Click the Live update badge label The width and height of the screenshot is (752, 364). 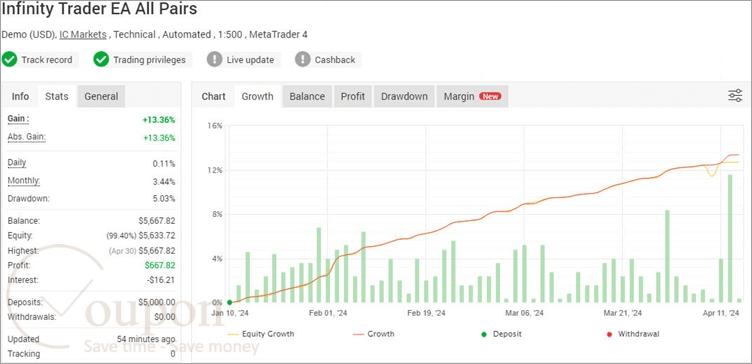click(250, 60)
